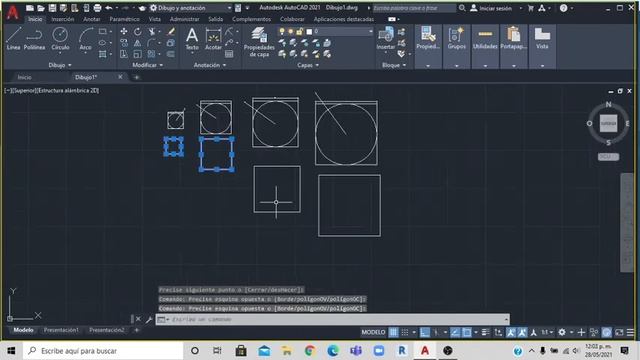640x360 pixels.
Task: Toggle polar tracking in status bar
Action: [436, 332]
